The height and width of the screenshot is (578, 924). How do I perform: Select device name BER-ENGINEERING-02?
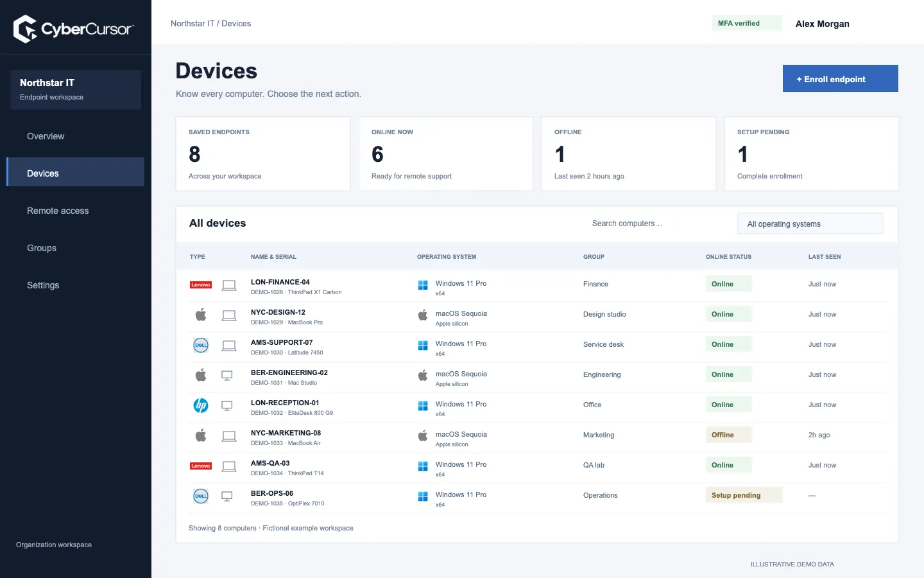pyautogui.click(x=289, y=372)
